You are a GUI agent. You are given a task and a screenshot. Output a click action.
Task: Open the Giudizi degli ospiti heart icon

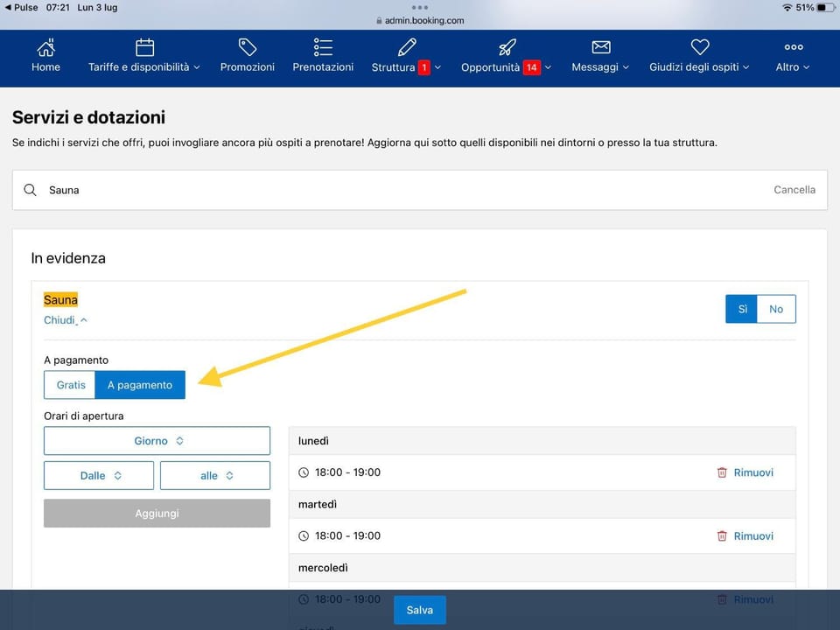coord(700,47)
